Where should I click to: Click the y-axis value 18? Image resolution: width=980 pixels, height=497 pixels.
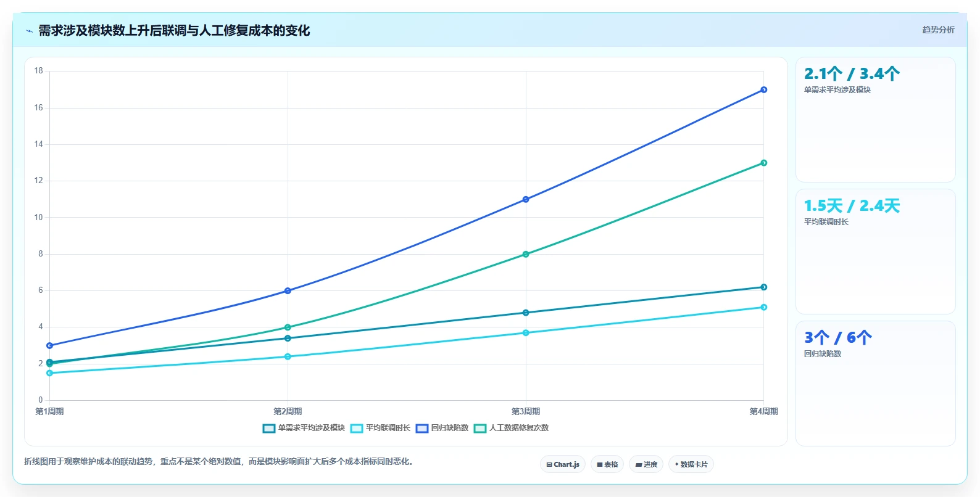tap(39, 71)
